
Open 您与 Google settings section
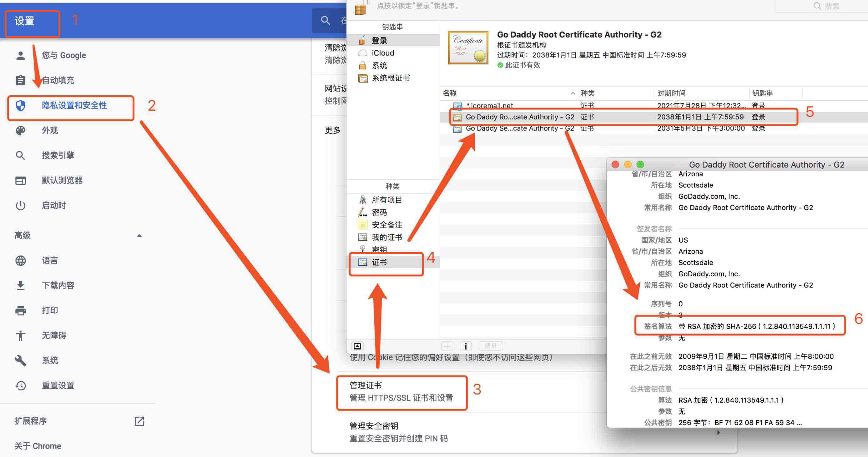coord(64,56)
